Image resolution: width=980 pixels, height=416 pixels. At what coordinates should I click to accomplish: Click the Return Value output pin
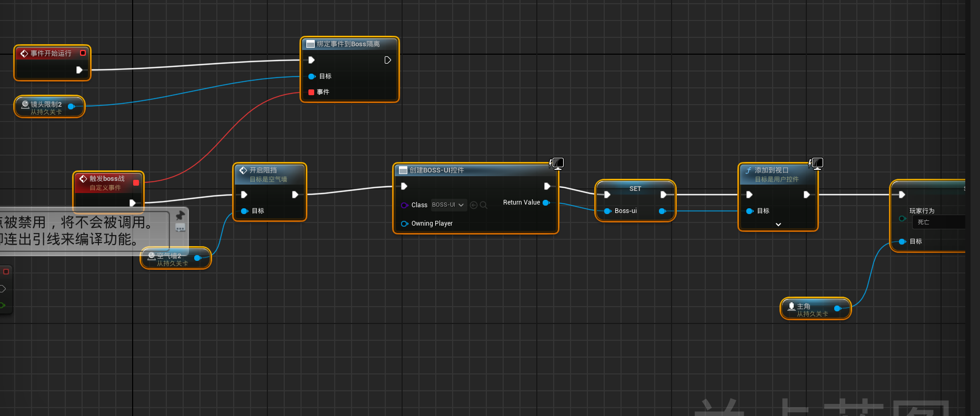[x=546, y=202]
